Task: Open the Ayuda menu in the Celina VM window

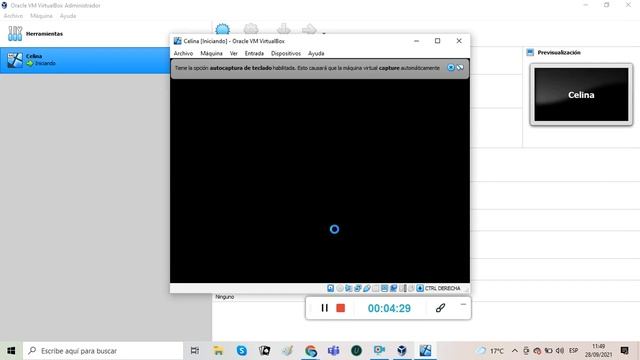Action: point(316,53)
